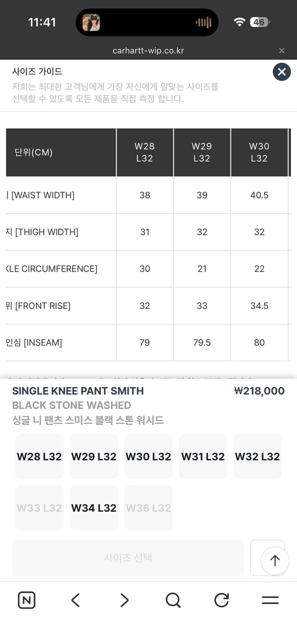Open the browser hamburger menu
The height and width of the screenshot is (644, 297).
pyautogui.click(x=270, y=600)
